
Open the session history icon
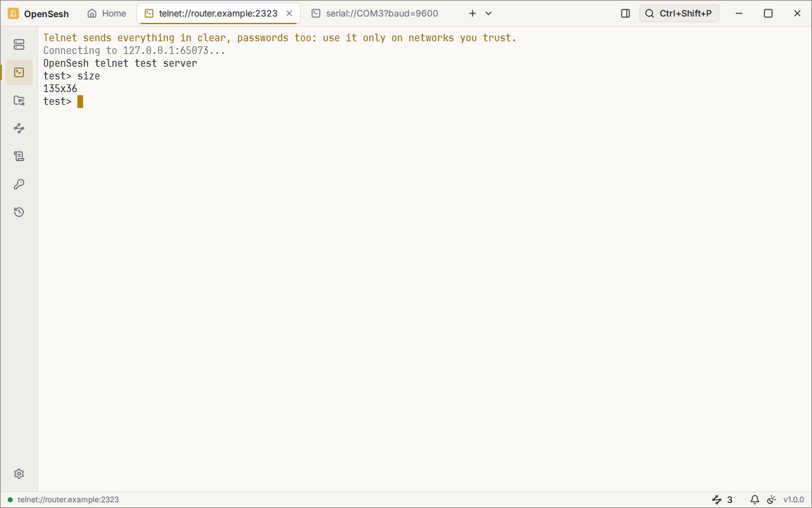[19, 212]
